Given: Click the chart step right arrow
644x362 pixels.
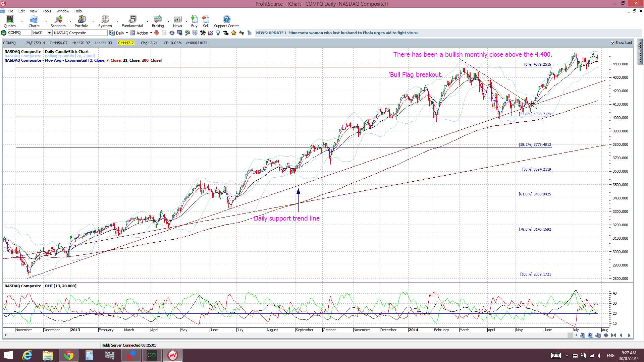Looking at the screenshot, I should 629,335.
